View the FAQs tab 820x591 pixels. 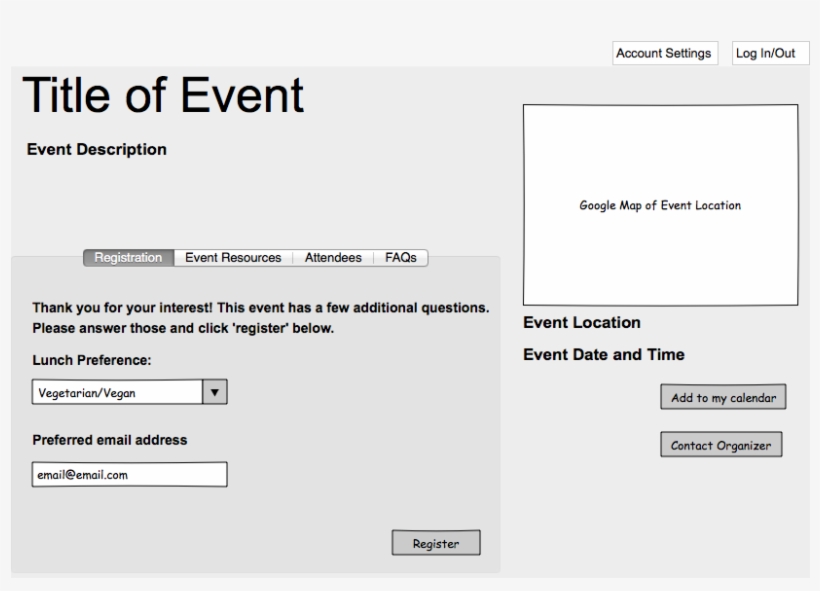[403, 257]
